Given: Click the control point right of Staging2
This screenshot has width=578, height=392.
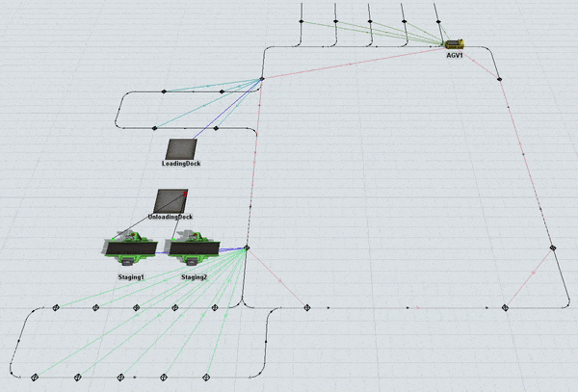Looking at the screenshot, I should (247, 248).
